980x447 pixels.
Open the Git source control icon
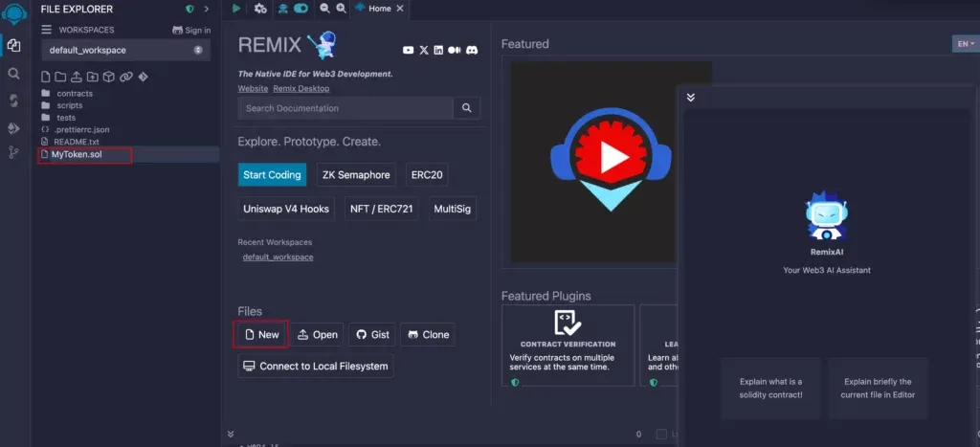pyautogui.click(x=13, y=152)
